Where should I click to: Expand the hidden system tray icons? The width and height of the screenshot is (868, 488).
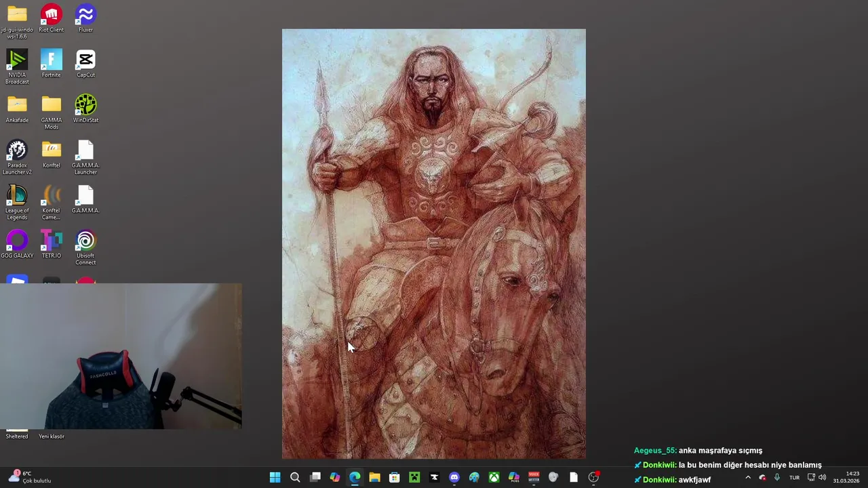click(x=748, y=477)
